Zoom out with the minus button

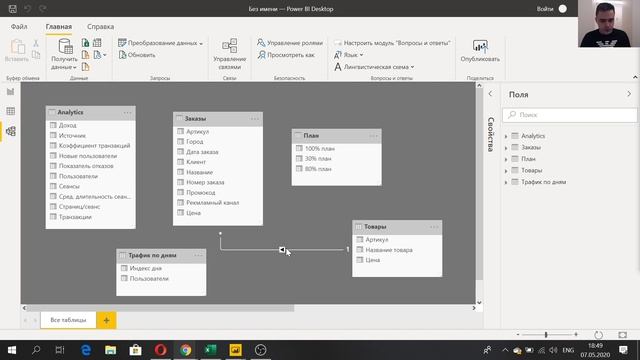pos(518,334)
